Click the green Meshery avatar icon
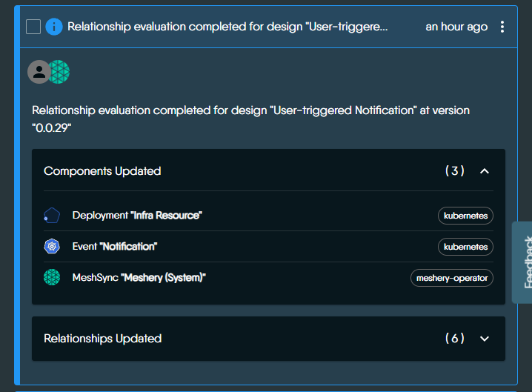The image size is (532, 392). [x=59, y=72]
